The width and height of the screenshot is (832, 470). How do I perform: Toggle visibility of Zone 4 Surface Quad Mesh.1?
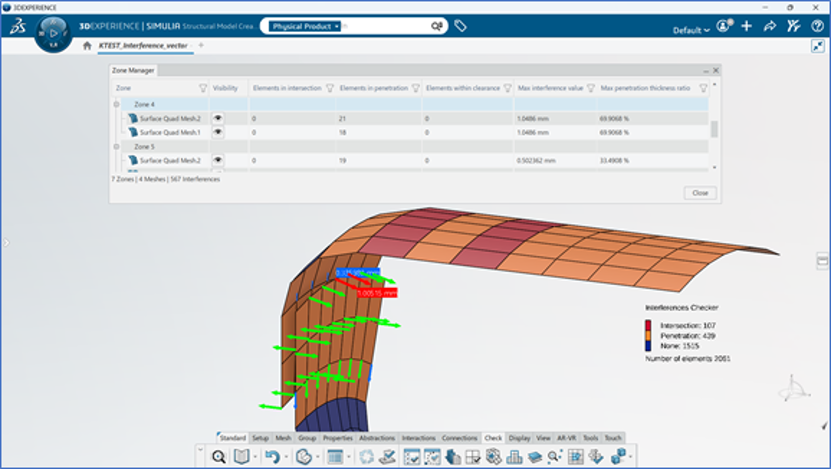pos(218,132)
